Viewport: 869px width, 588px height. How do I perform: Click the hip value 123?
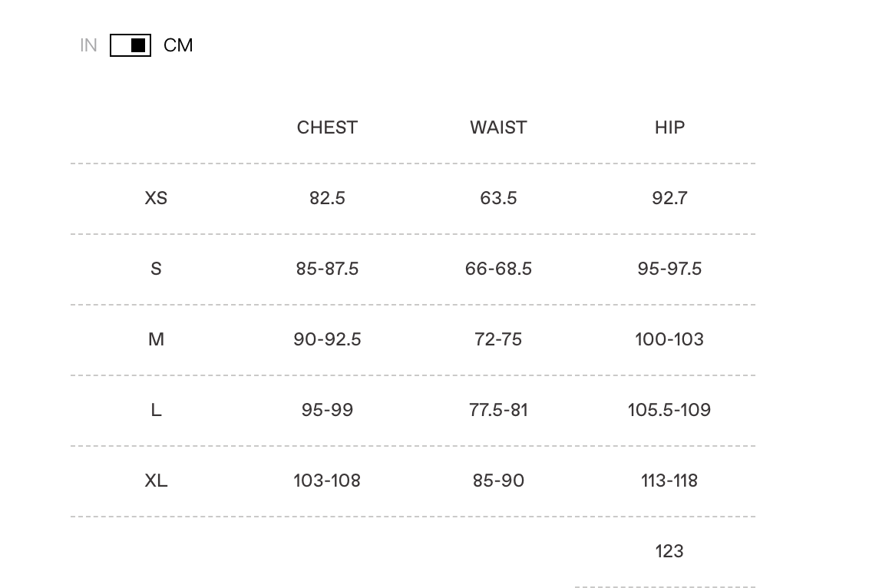point(669,551)
